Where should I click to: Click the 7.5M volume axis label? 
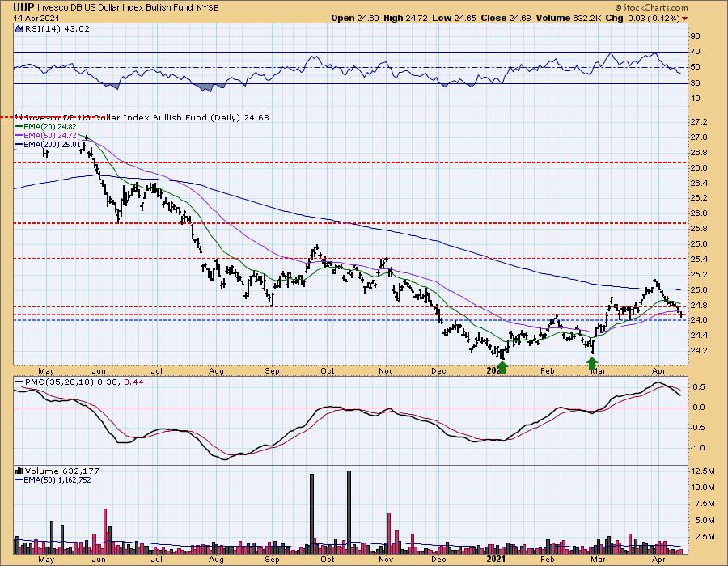click(x=705, y=504)
